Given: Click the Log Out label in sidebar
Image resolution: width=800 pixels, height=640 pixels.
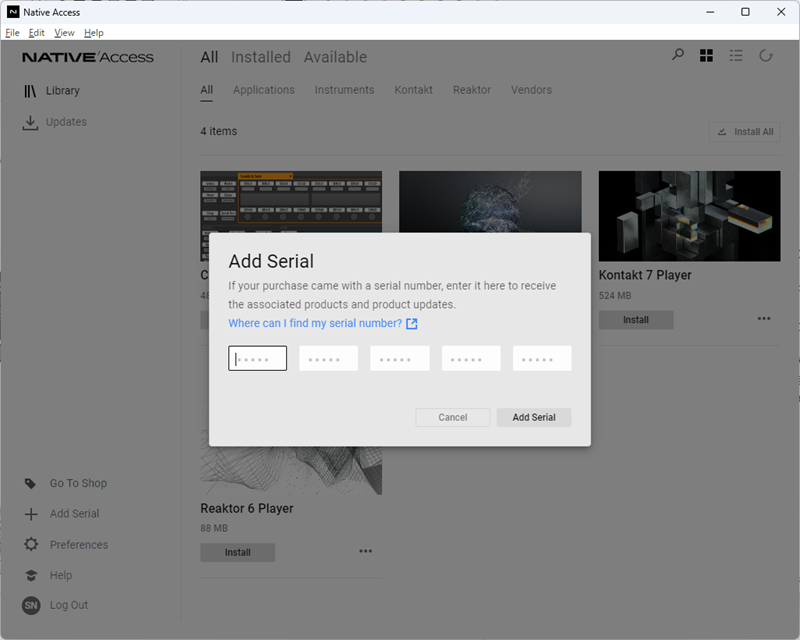Looking at the screenshot, I should click(x=69, y=605).
